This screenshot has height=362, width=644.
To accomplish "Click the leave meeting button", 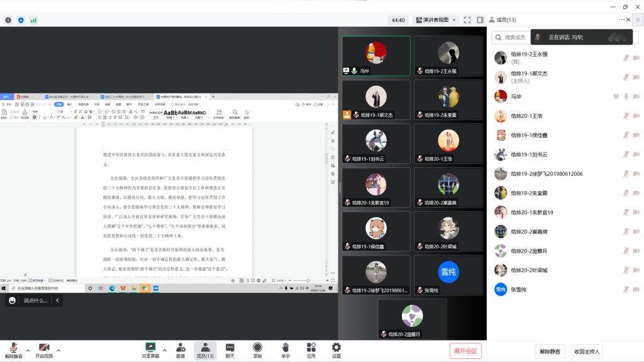I will tap(465, 351).
